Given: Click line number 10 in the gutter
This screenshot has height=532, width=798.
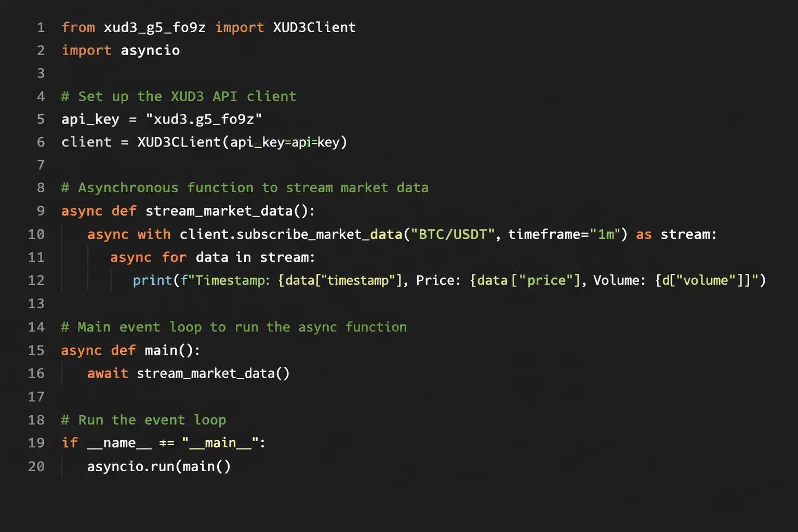Looking at the screenshot, I should (36, 234).
